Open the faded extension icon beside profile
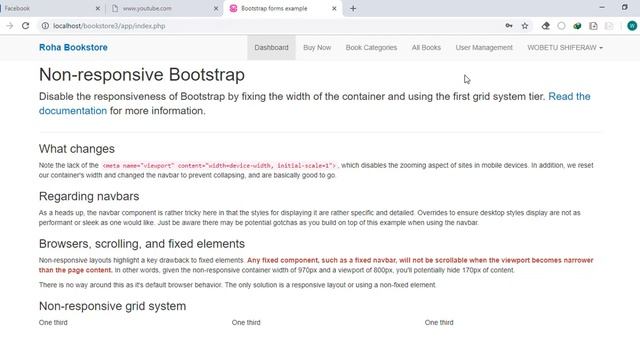 pos(609,26)
